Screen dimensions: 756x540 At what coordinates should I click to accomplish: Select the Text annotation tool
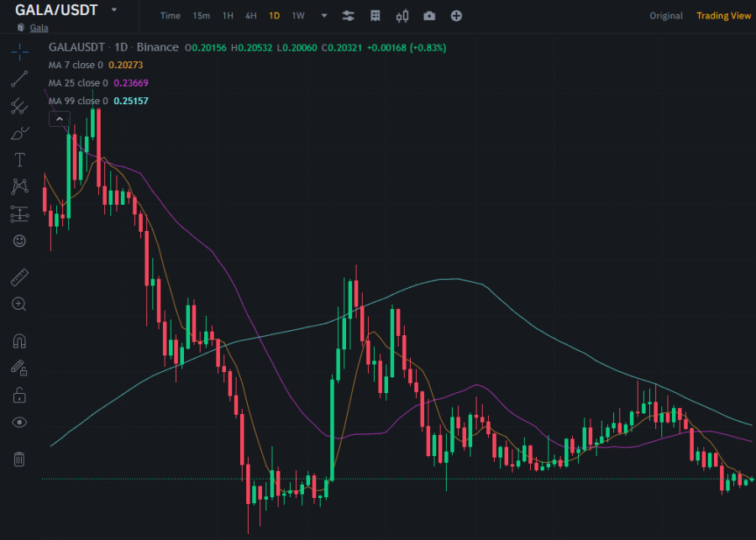[x=20, y=160]
